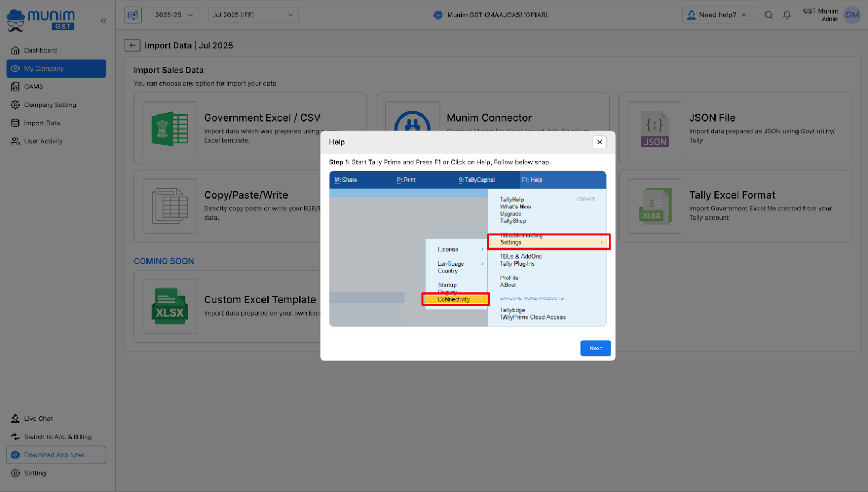Click the Next button in Help dialog
Screen dimensions: 868x492
click(x=595, y=348)
